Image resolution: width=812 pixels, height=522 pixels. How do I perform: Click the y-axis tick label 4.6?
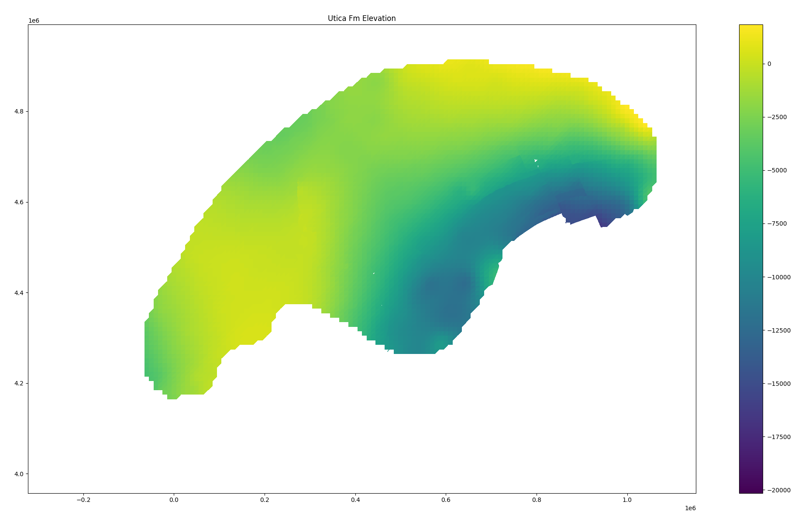tap(19, 202)
